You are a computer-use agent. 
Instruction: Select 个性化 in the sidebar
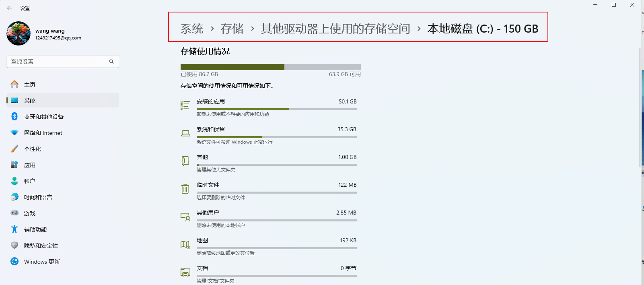click(63, 149)
